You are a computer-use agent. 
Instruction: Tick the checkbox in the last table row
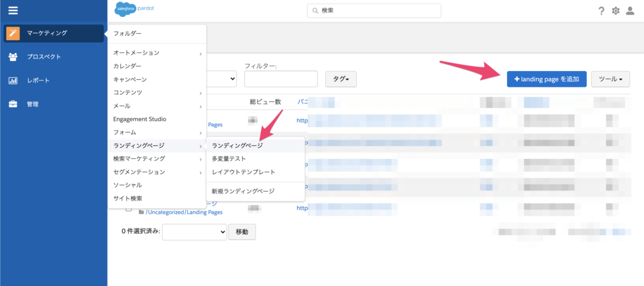[x=128, y=209]
